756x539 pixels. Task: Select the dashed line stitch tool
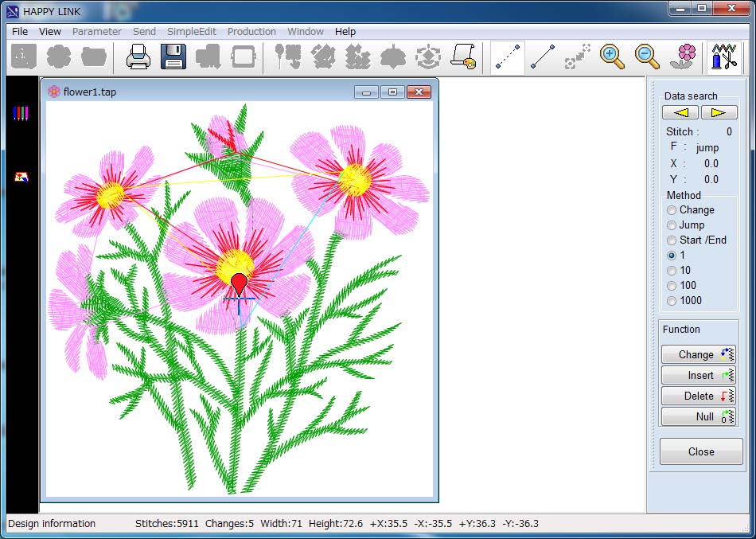coord(508,57)
